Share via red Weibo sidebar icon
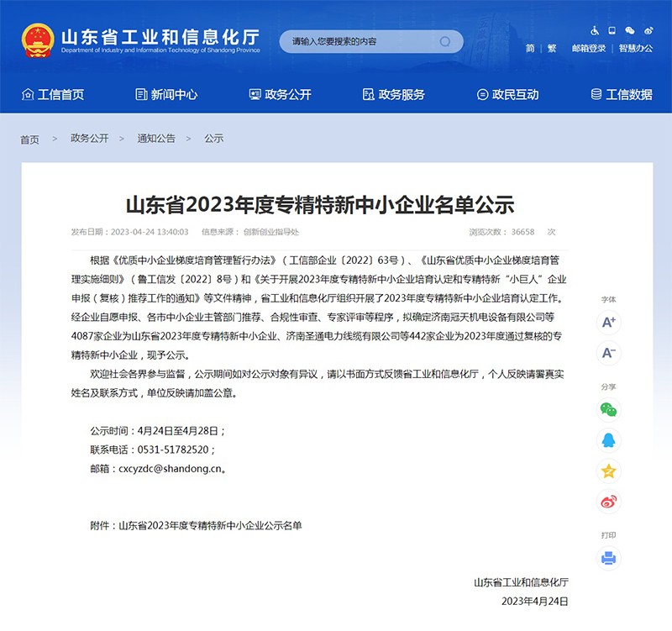672x631 pixels. pyautogui.click(x=608, y=502)
